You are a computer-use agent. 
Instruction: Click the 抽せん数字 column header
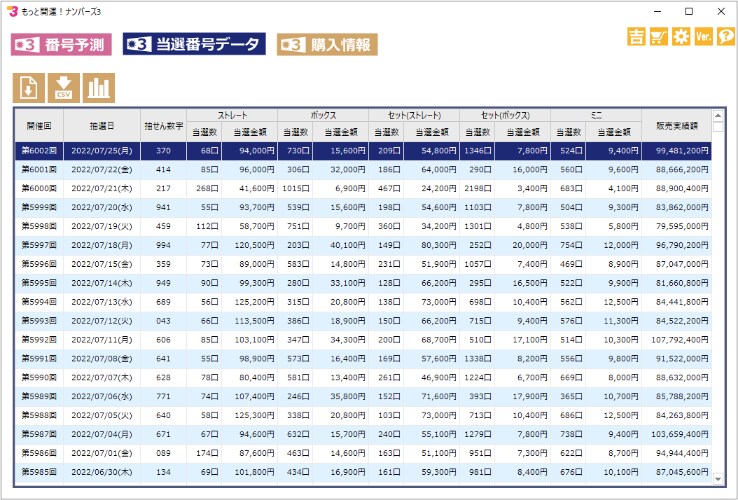click(163, 126)
